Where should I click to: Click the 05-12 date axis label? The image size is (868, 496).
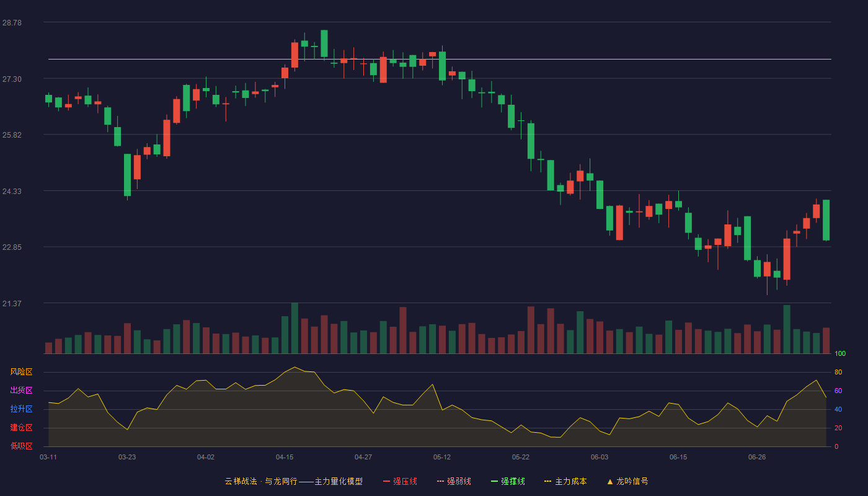[442, 457]
